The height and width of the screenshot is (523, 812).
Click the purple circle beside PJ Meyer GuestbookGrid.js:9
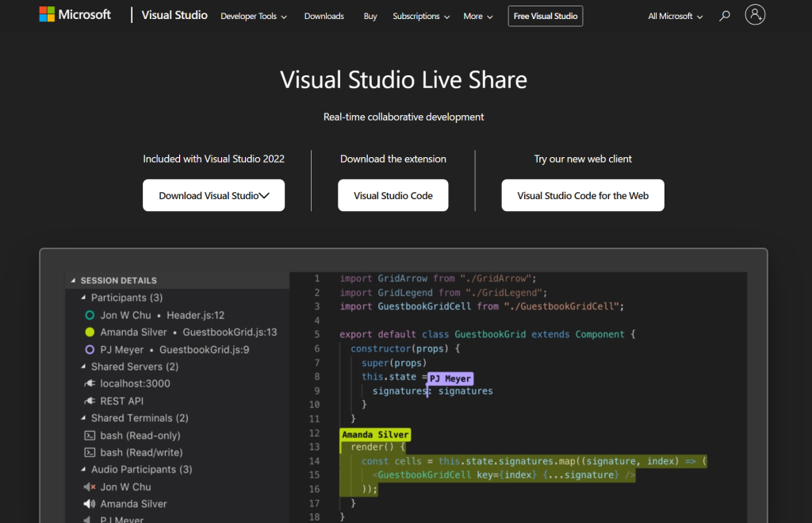[90, 350]
